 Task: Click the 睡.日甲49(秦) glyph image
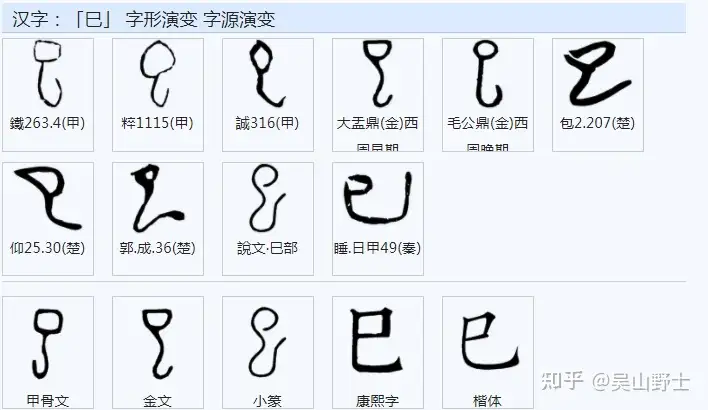tap(378, 198)
